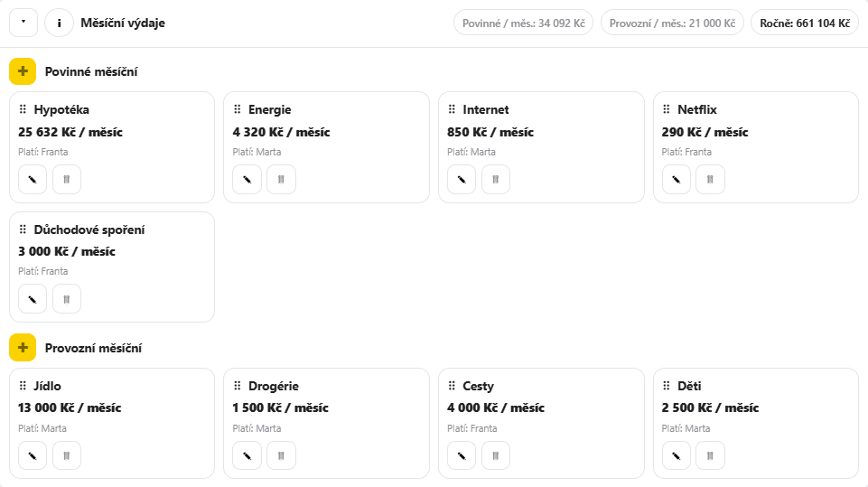868x487 pixels.
Task: Edit the Cesty expense
Action: [x=462, y=455]
